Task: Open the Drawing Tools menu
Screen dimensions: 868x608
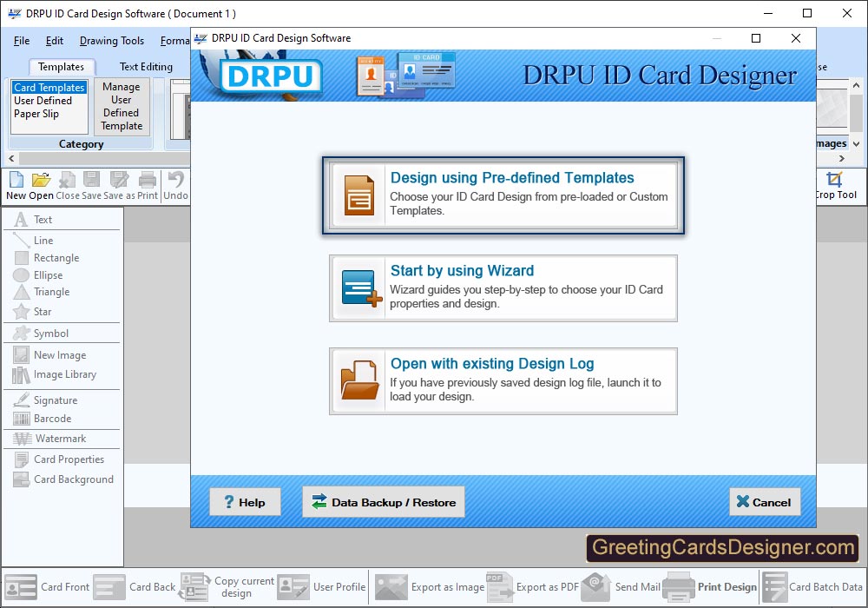Action: click(112, 41)
